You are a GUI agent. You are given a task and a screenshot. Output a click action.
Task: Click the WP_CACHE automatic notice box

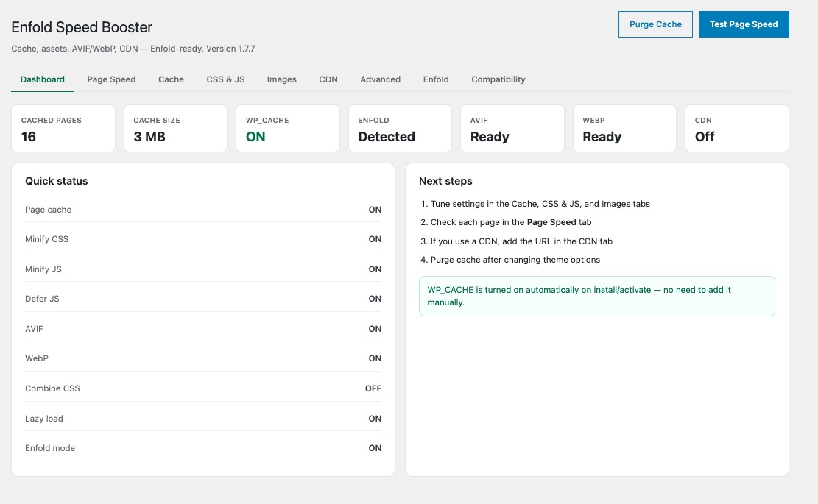(x=597, y=296)
